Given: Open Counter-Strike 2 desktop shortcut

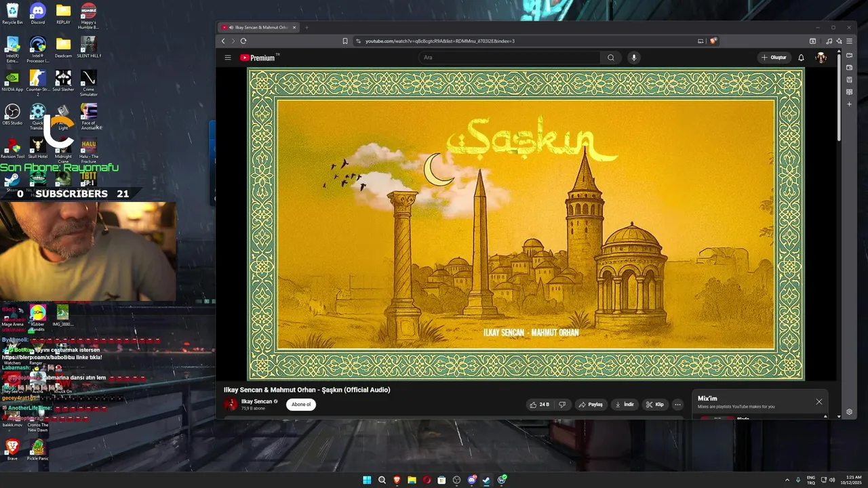Looking at the screenshot, I should (x=38, y=82).
